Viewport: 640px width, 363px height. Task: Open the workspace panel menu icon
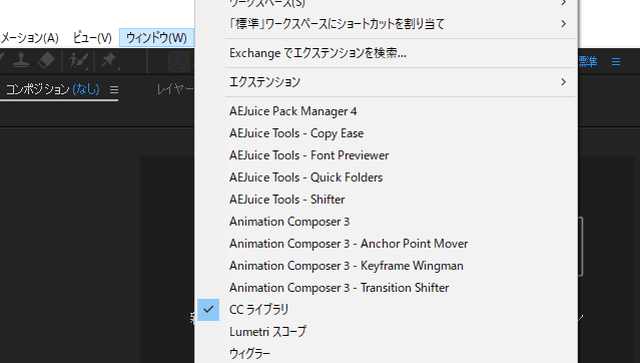[616, 62]
